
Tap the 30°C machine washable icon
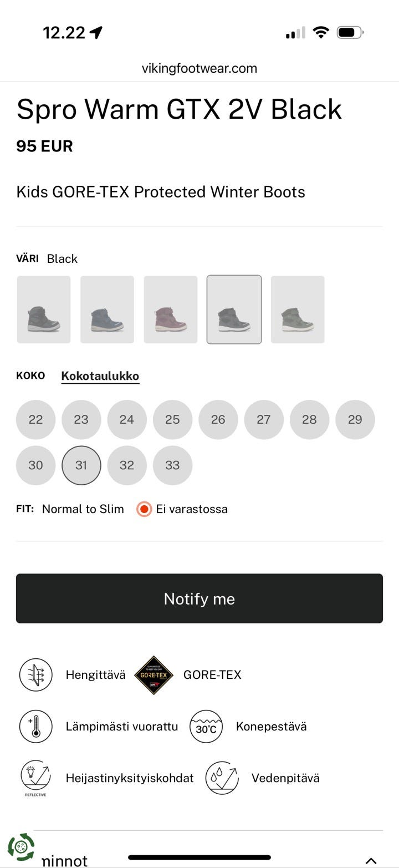click(206, 727)
